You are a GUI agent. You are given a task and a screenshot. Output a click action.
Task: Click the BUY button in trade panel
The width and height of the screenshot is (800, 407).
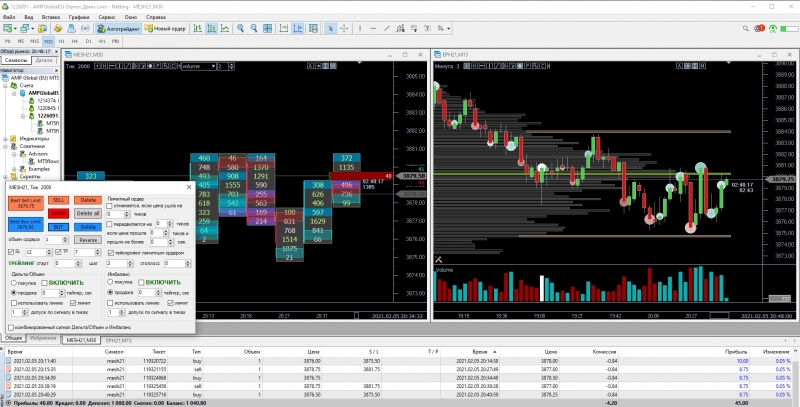click(59, 227)
